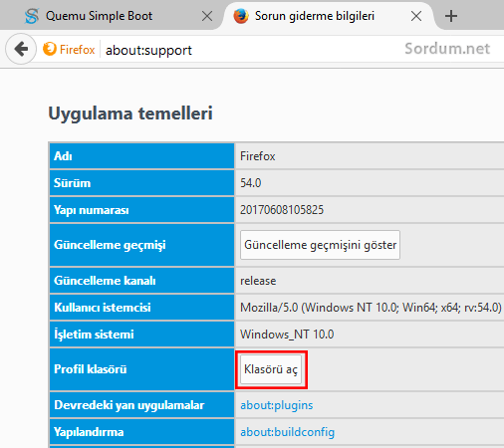Go back with the back arrow button
Viewport: 504px width, 448px height.
21,49
